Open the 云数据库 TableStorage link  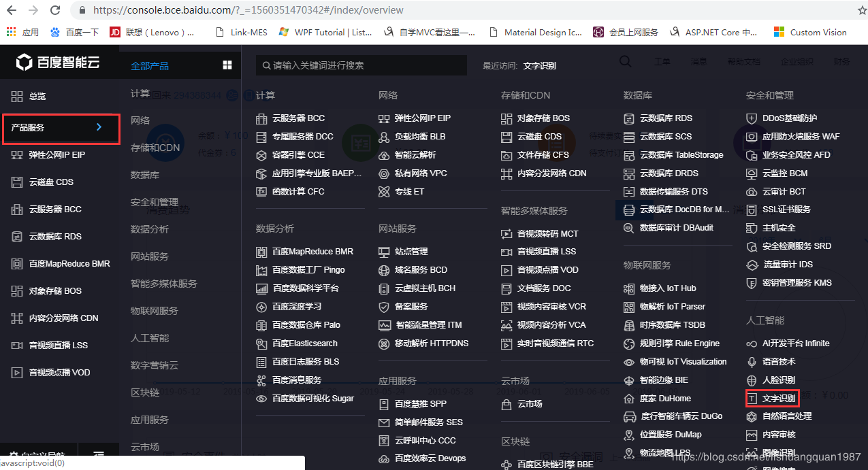click(681, 155)
